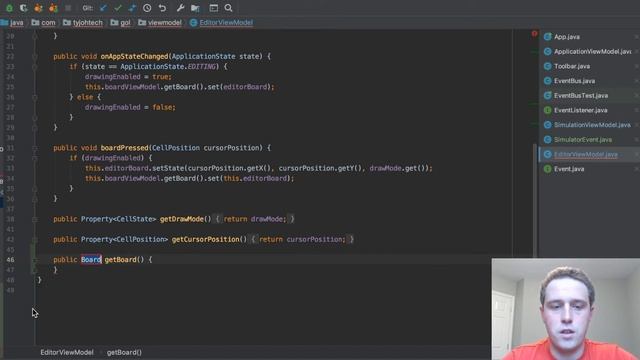This screenshot has height=360, width=640.
Task: Click the highlighted Board return type
Action: tap(91, 260)
